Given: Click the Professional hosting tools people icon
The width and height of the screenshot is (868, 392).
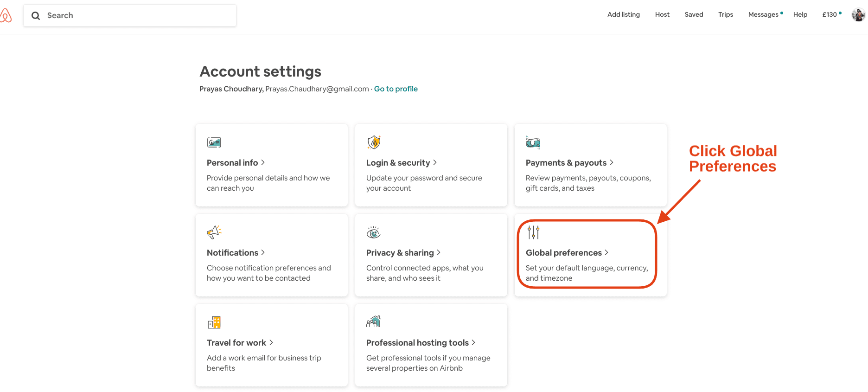Looking at the screenshot, I should (373, 321).
